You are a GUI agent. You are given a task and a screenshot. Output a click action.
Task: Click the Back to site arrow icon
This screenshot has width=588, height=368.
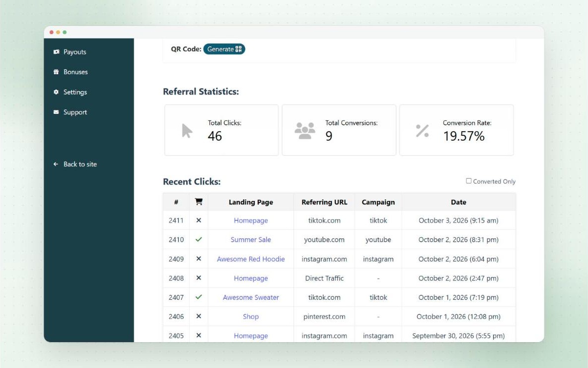[x=56, y=164]
